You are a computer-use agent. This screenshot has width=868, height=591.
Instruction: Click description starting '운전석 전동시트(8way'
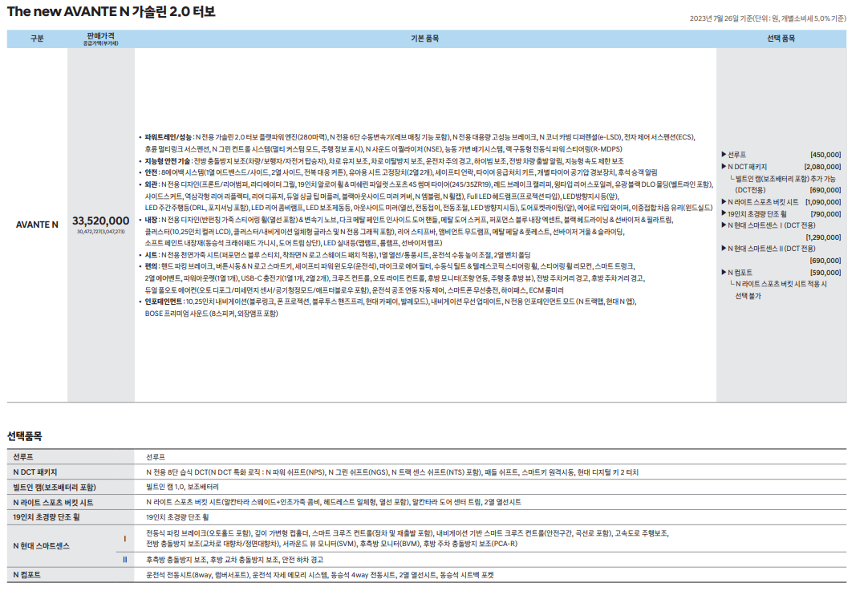pyautogui.click(x=320, y=575)
